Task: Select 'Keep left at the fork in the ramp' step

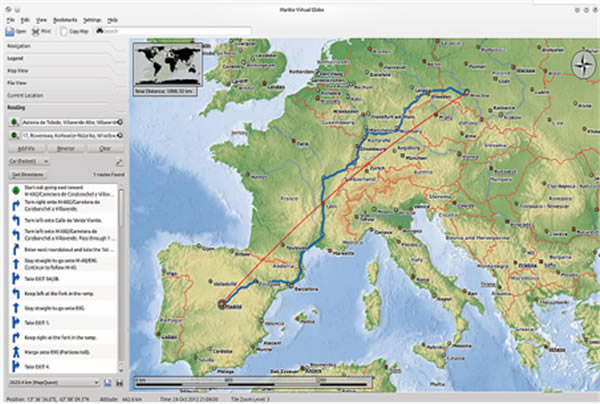Action: click(63, 293)
